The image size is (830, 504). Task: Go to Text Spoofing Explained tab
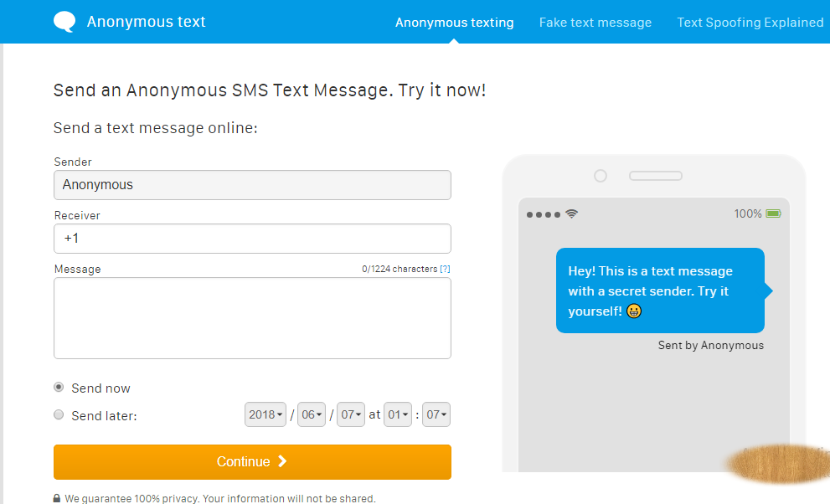[750, 23]
